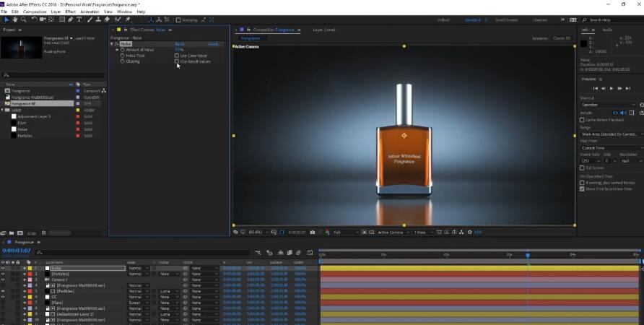Viewport: 644px width, 325px height.
Task: Select the Selection (arrow) tool
Action: click(x=6, y=19)
